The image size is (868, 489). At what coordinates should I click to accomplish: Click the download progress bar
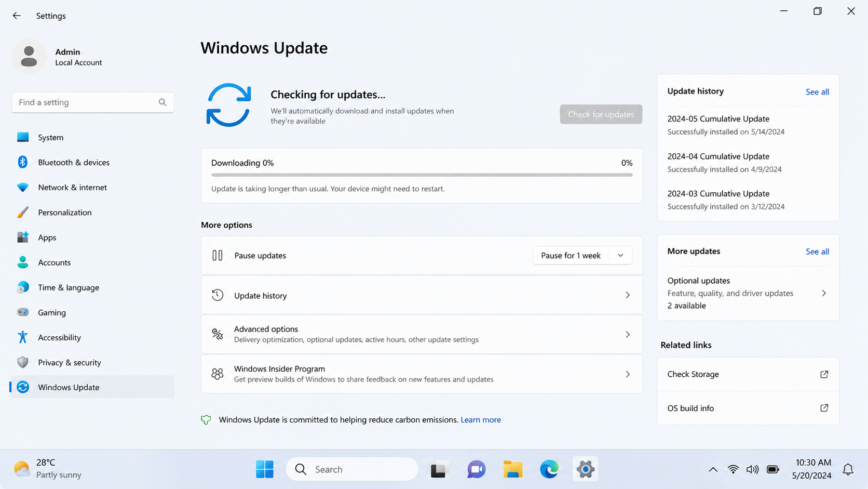[x=422, y=175]
